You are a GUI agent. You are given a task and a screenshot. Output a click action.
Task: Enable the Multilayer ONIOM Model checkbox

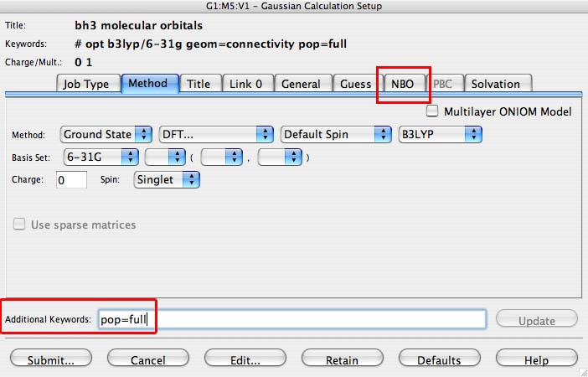[x=433, y=111]
